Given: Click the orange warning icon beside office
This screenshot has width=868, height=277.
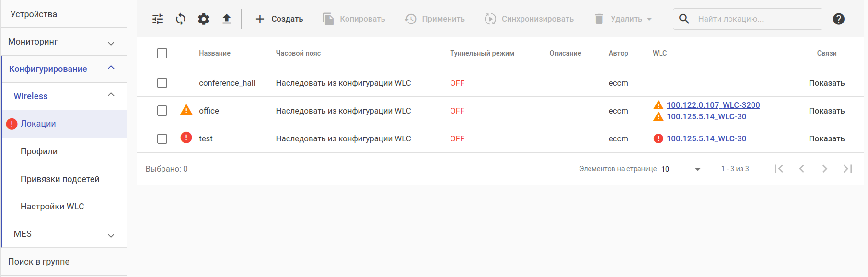Looking at the screenshot, I should [x=186, y=110].
